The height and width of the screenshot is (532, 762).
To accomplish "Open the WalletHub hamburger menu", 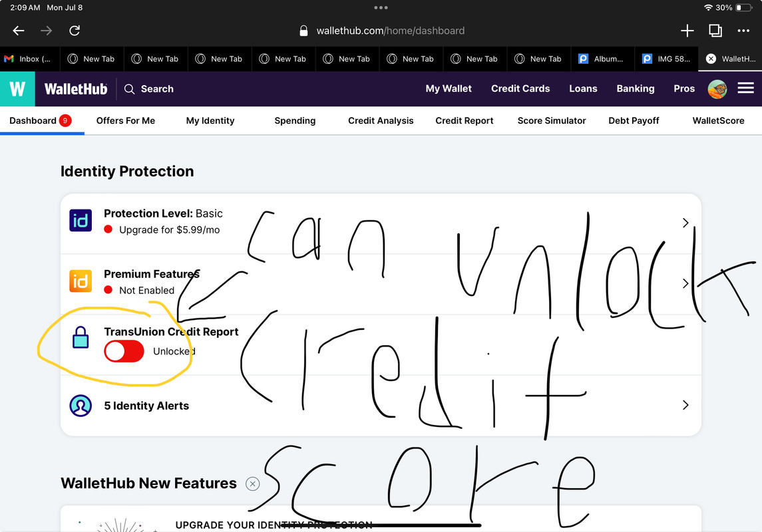I will click(x=745, y=88).
